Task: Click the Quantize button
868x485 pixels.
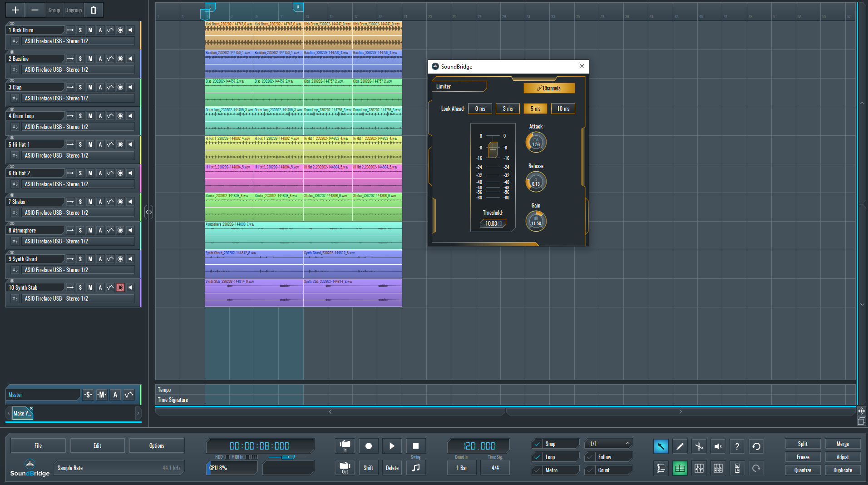Action: [x=803, y=470]
